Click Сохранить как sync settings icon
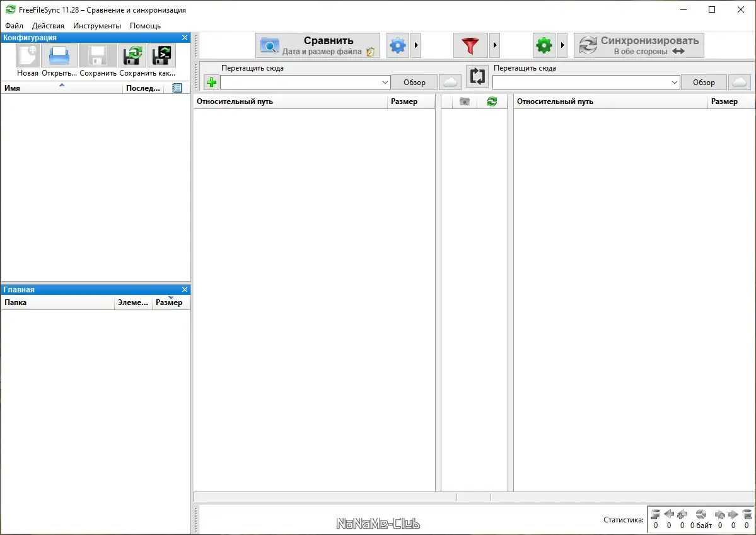Viewport: 756px width, 535px height. (132, 55)
